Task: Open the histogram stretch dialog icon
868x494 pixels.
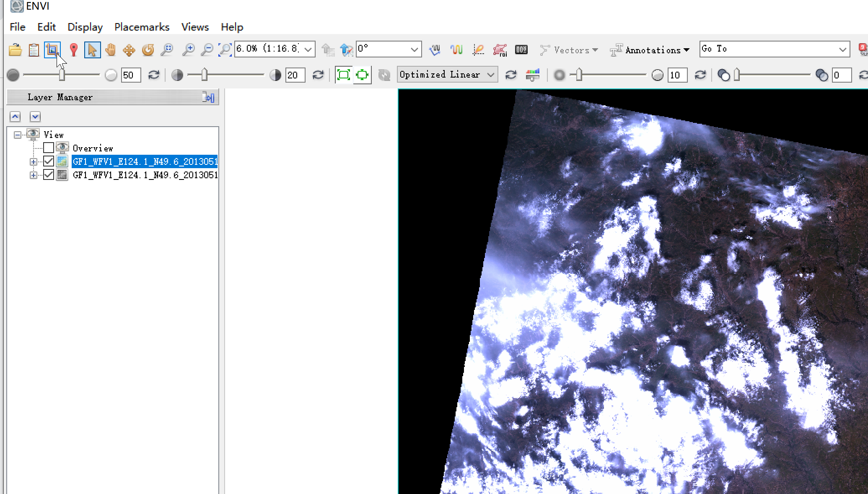Action: [532, 75]
